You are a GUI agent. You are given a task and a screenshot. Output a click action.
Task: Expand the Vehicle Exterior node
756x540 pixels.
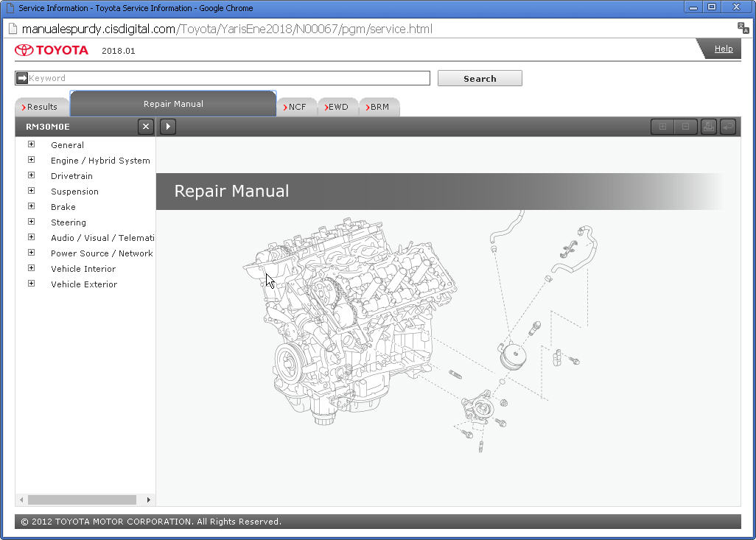click(x=32, y=283)
